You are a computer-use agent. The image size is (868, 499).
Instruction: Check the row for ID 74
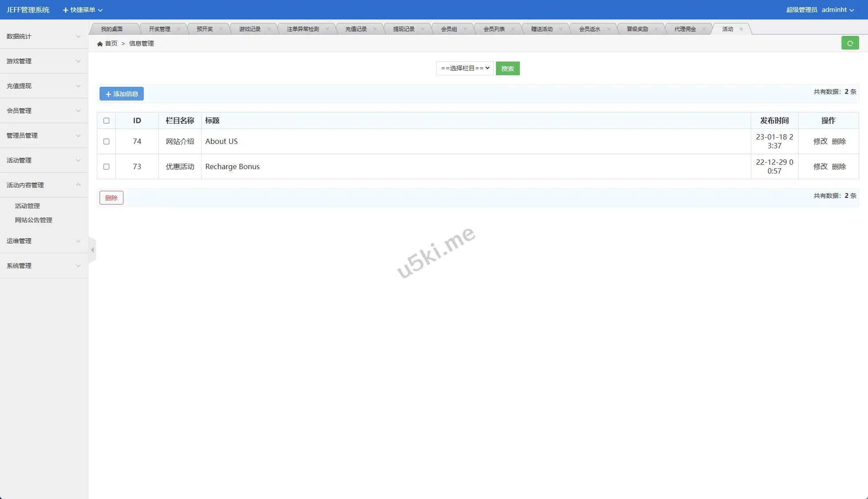click(x=106, y=142)
